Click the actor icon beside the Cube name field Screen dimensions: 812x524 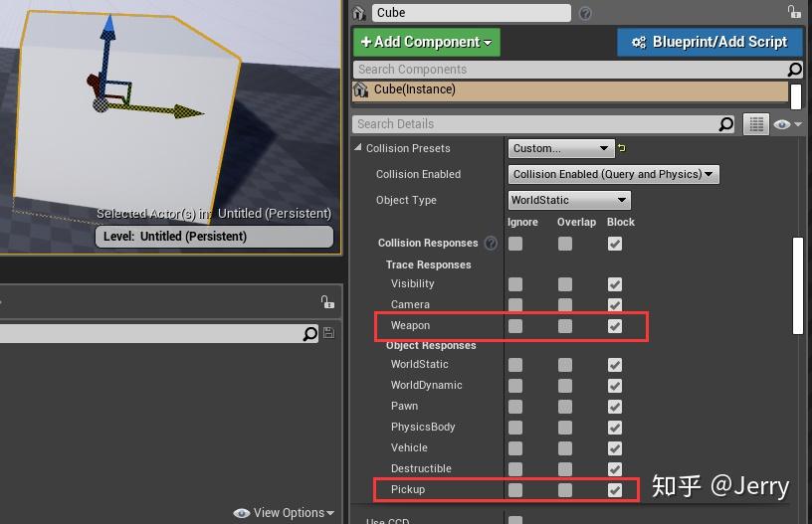tap(359, 13)
